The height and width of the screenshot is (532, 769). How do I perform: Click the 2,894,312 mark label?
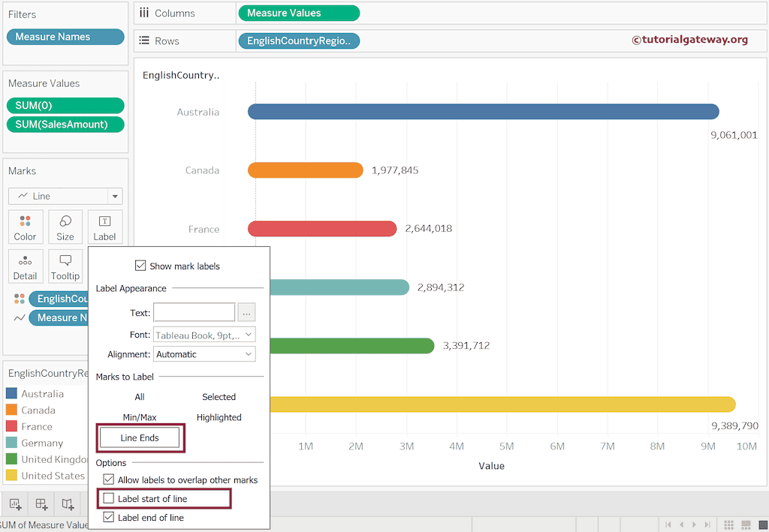(x=441, y=287)
